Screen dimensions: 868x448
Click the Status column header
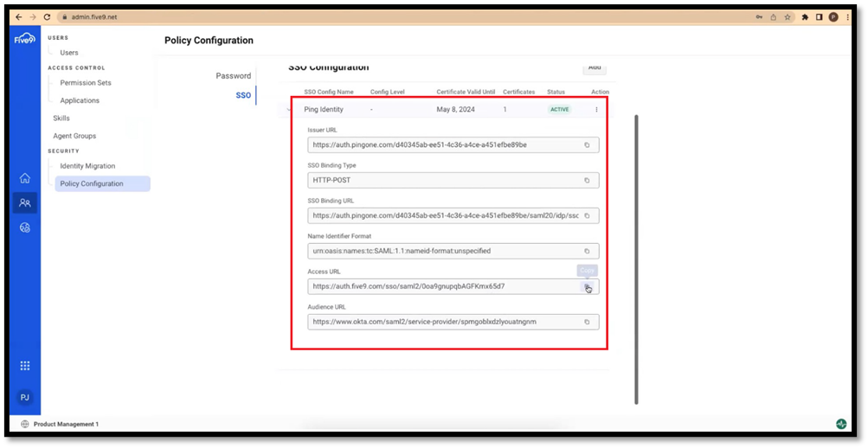556,92
